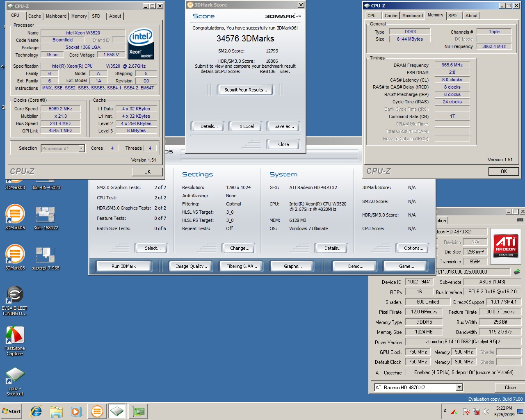Launch 3DMark05 from desktop icon
The image size is (525, 420).
coord(15,217)
